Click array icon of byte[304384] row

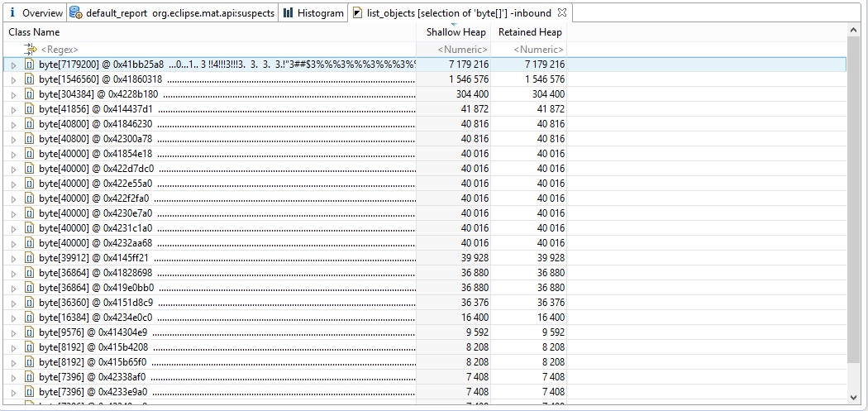(29, 94)
